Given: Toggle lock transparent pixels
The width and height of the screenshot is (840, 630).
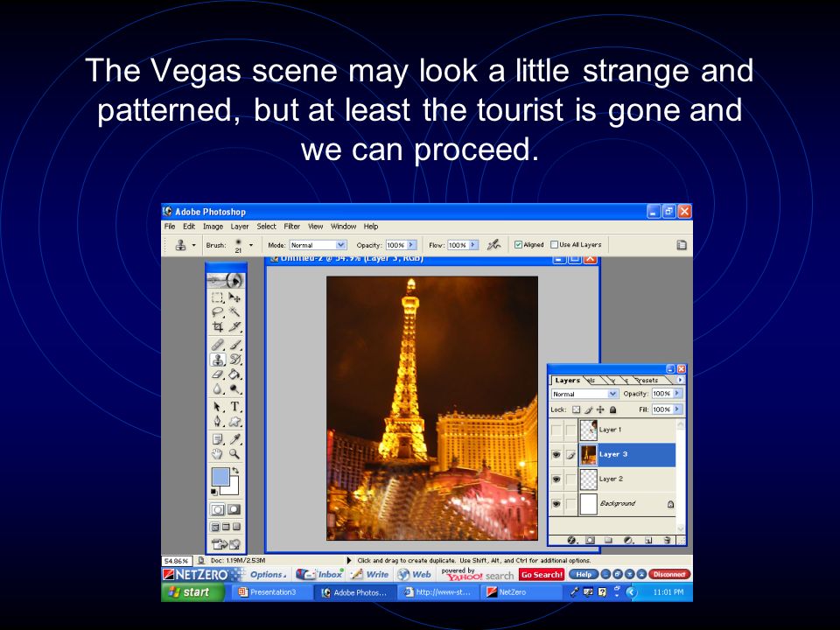Looking at the screenshot, I should [576, 409].
